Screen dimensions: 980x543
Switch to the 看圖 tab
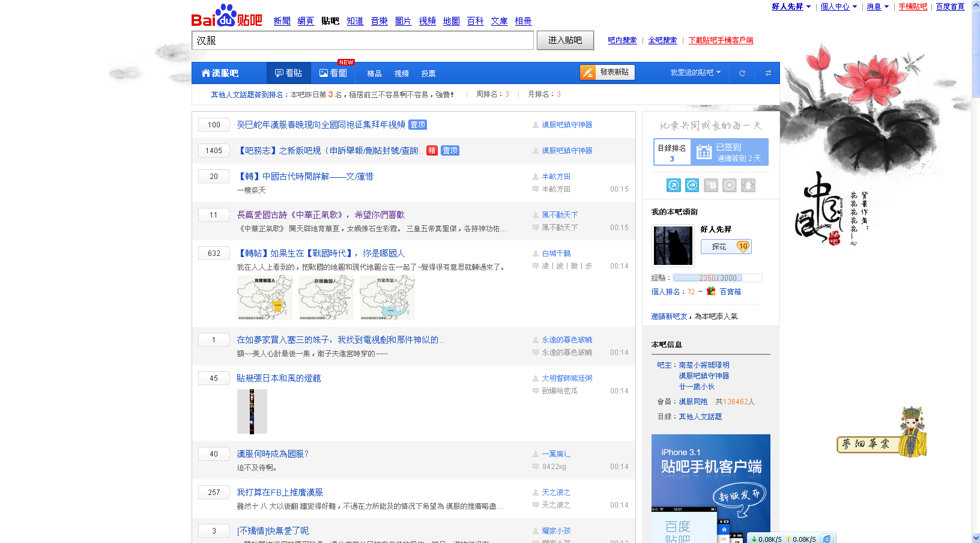(333, 73)
